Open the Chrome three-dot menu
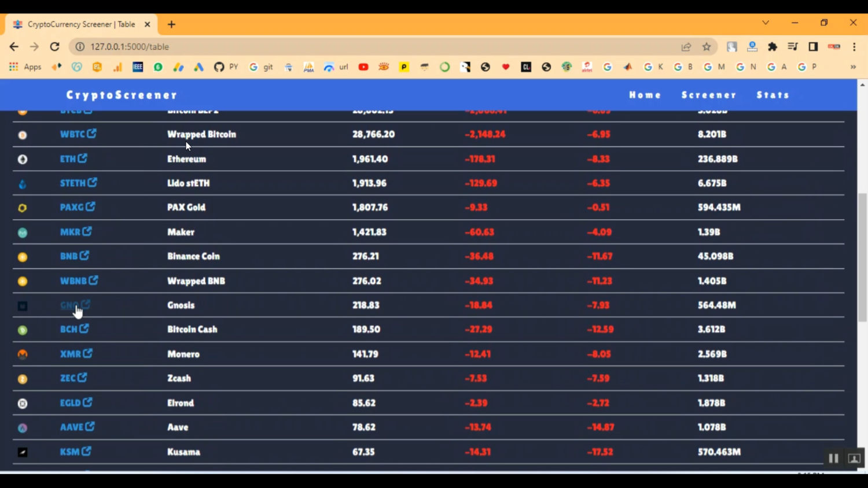The height and width of the screenshot is (488, 868). (854, 47)
